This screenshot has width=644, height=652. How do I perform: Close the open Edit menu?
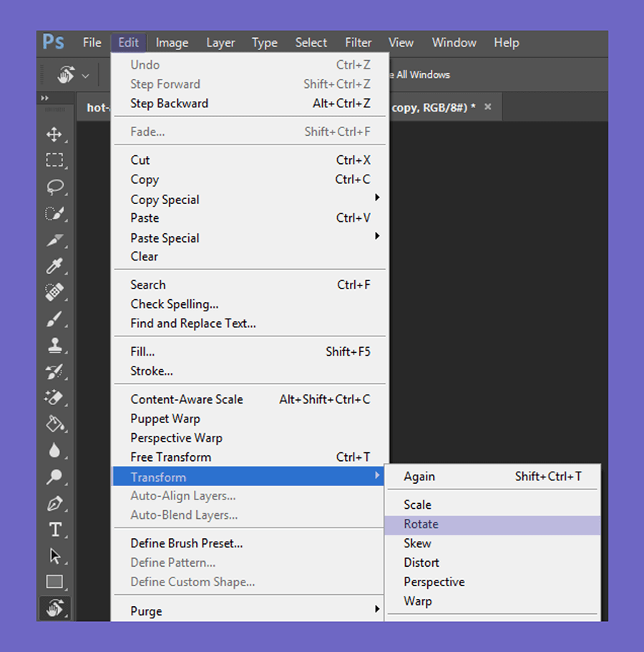point(128,42)
